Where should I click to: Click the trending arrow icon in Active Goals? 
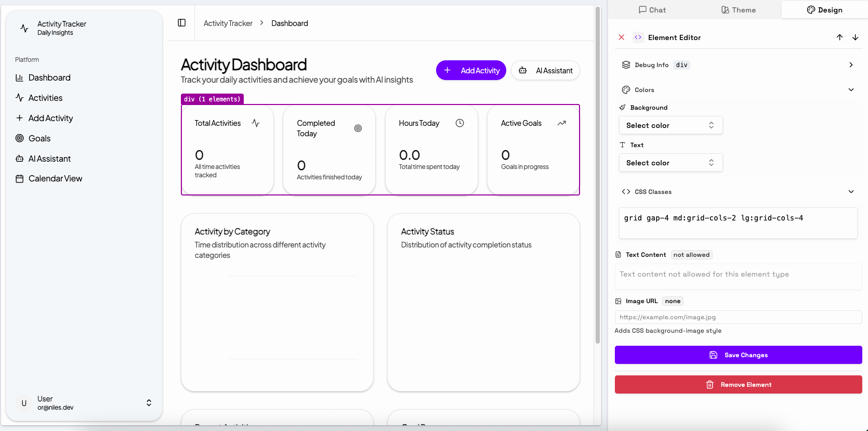(562, 123)
